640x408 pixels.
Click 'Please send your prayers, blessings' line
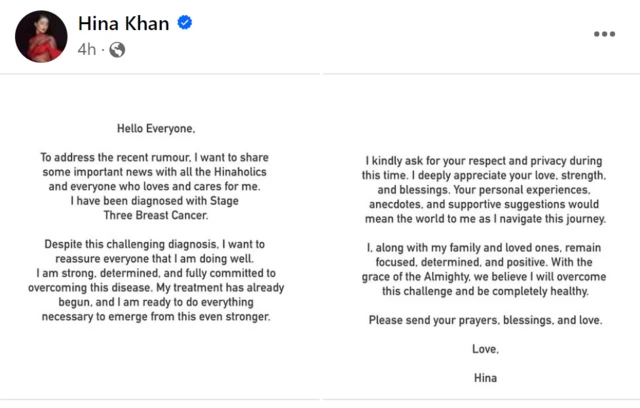tap(485, 320)
